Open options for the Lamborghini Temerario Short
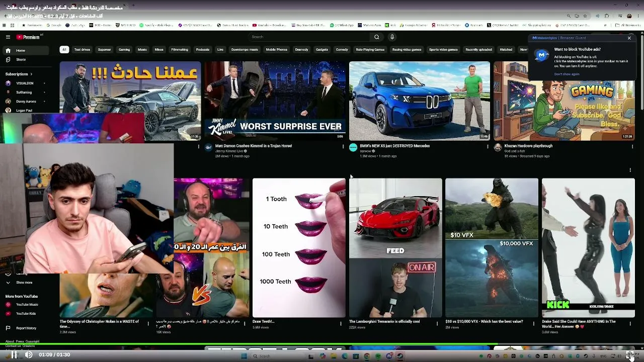Screen dimensions: 644x362 tap(437, 323)
